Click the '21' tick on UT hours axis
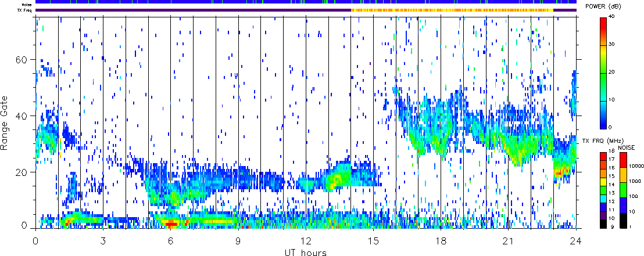This screenshot has width=644, height=256. pyautogui.click(x=509, y=240)
